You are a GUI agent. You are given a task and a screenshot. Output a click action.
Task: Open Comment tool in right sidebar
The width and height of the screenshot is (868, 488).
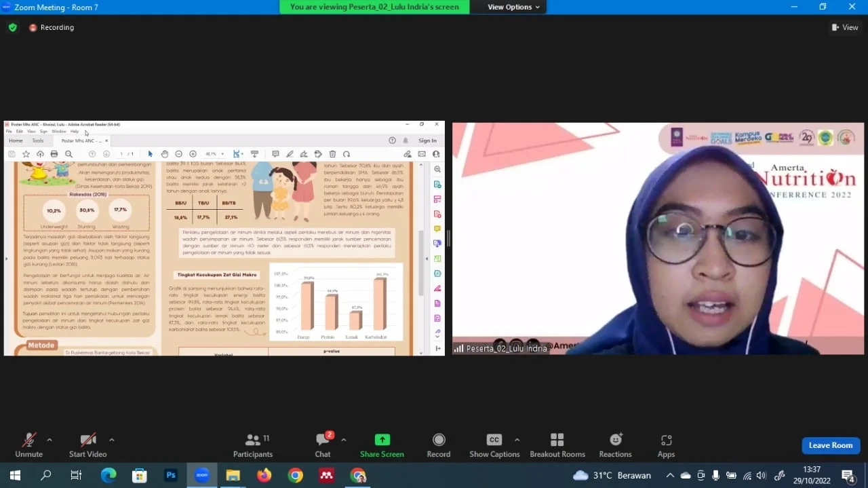(x=437, y=229)
